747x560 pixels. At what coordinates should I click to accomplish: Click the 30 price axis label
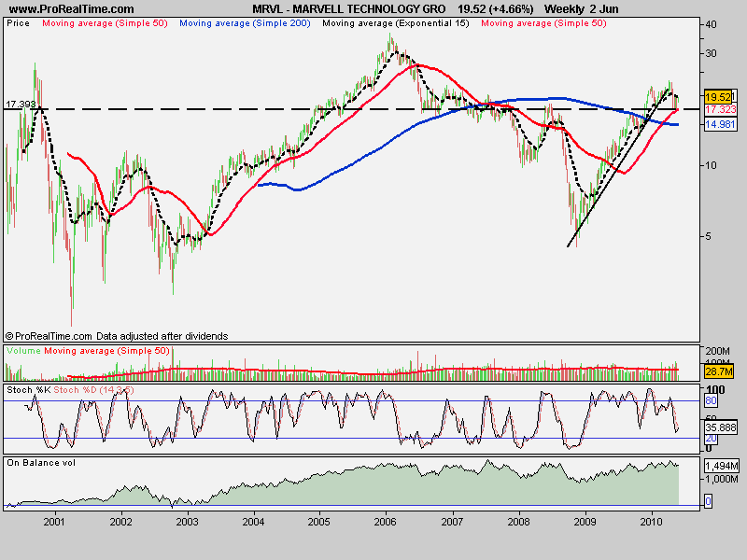click(711, 53)
